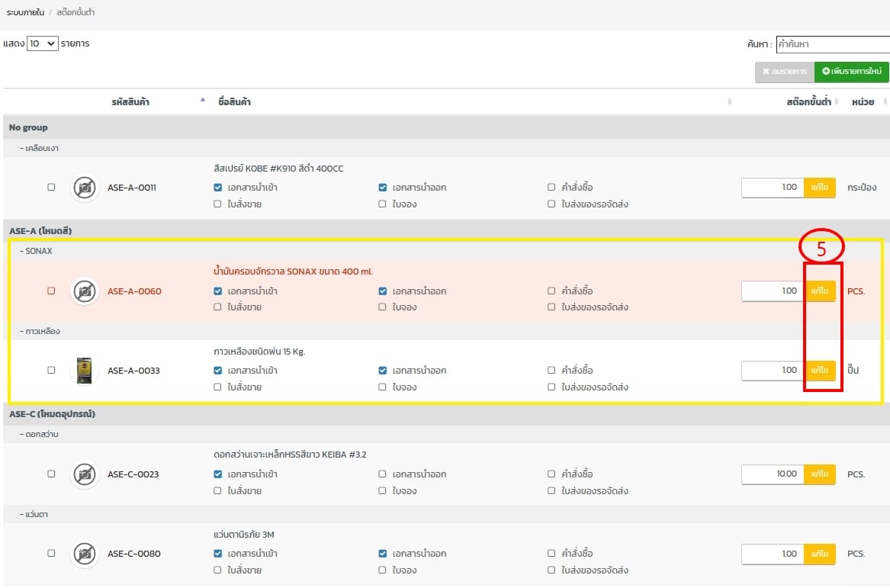Click minimum stock field for ASE-C-0080
The image size is (890, 588).
772,554
